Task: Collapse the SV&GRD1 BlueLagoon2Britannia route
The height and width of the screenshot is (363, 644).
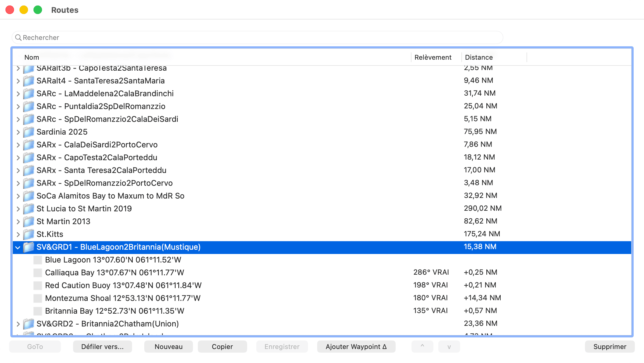Action: 18,247
